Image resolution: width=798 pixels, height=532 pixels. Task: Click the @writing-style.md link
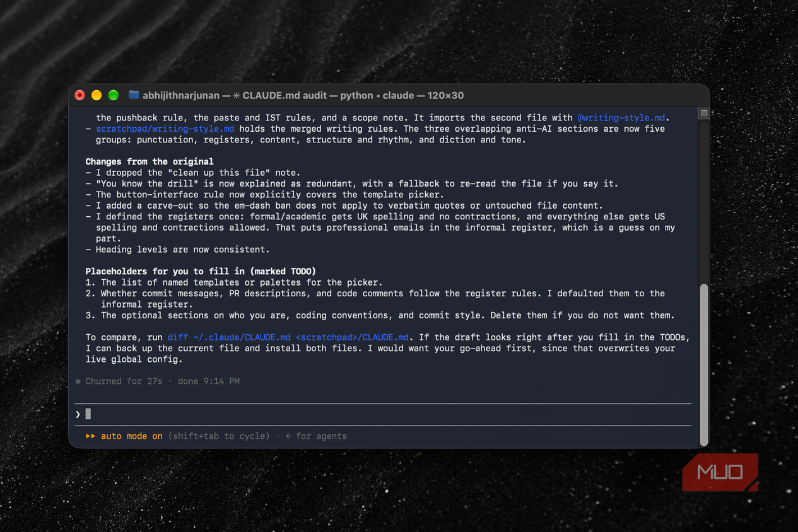pyautogui.click(x=621, y=118)
